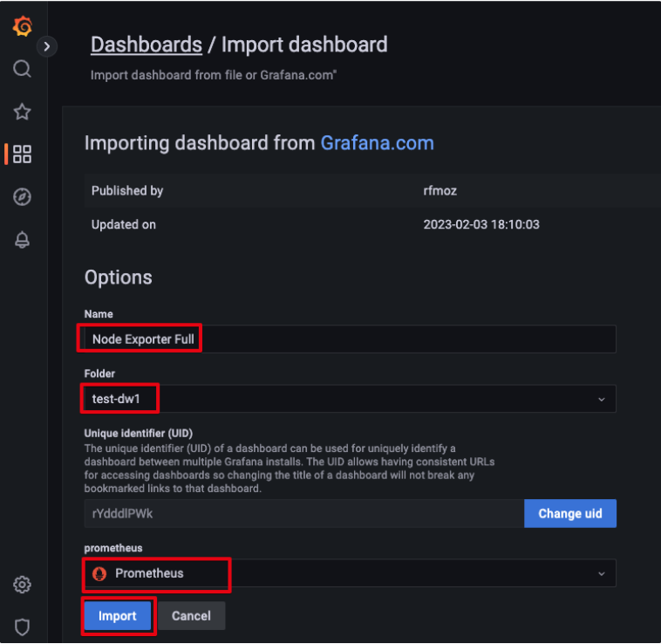Go to the Dashboards breadcrumb link
Image resolution: width=661 pixels, height=644 pixels.
(147, 45)
